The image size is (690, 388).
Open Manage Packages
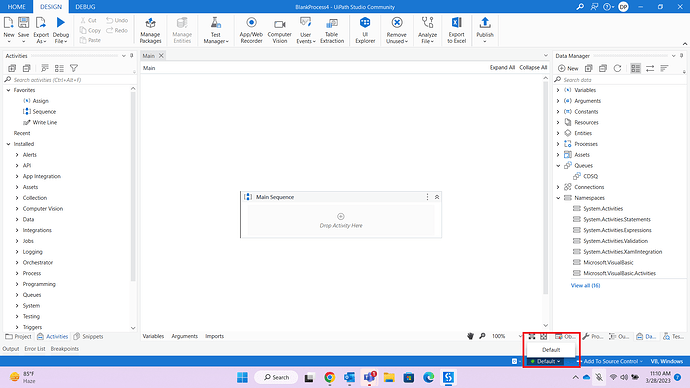[x=150, y=30]
